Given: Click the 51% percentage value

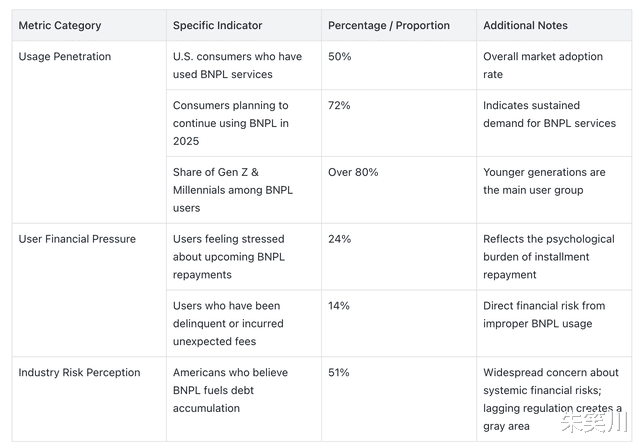Looking at the screenshot, I should click(x=340, y=373).
